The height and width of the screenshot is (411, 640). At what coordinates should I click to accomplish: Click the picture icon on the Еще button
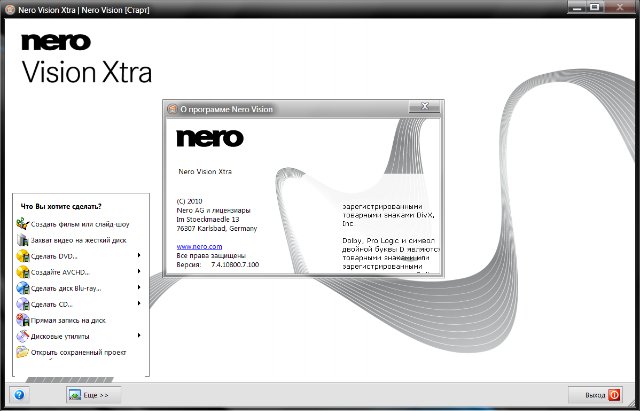75,395
